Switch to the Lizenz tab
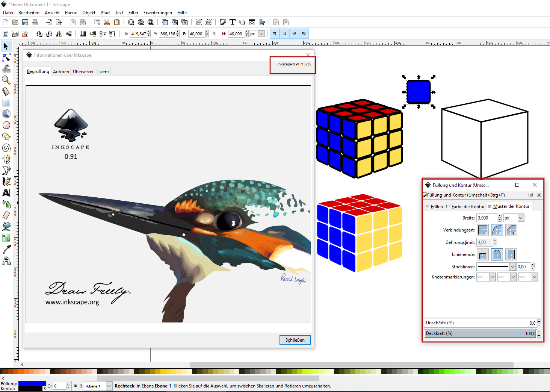 (x=103, y=72)
